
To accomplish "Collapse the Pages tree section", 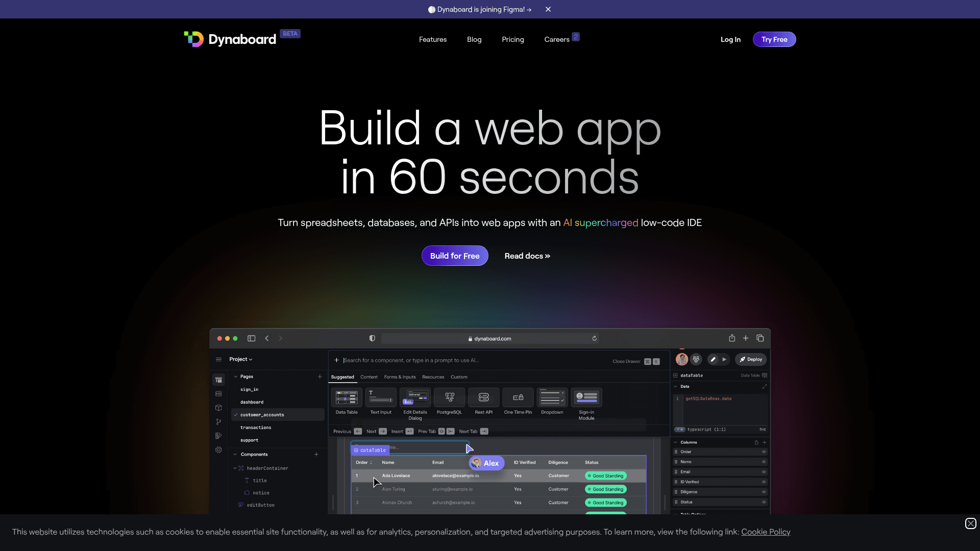I will 236,377.
